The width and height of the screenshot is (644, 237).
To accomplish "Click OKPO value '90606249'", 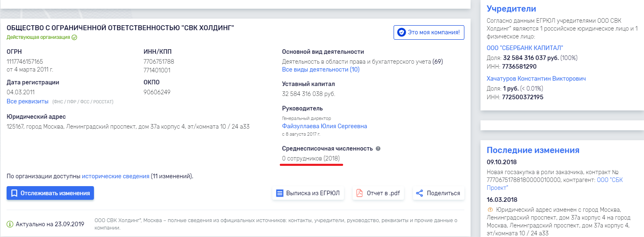I will point(157,92).
